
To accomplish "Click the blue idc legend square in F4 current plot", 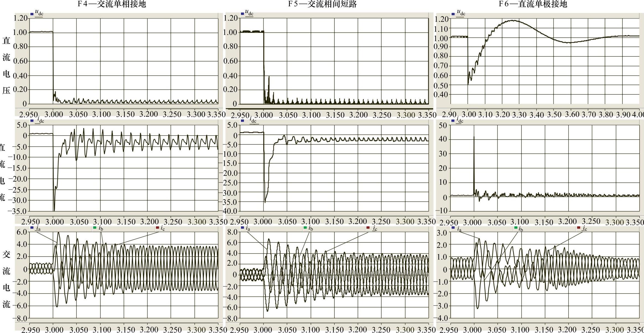I will [x=32, y=121].
